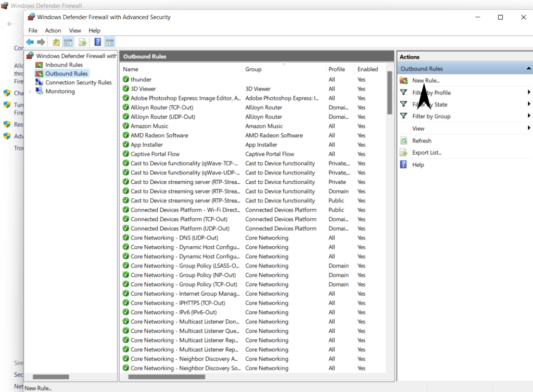
Task: Select the New Rule action icon
Action: pyautogui.click(x=404, y=80)
